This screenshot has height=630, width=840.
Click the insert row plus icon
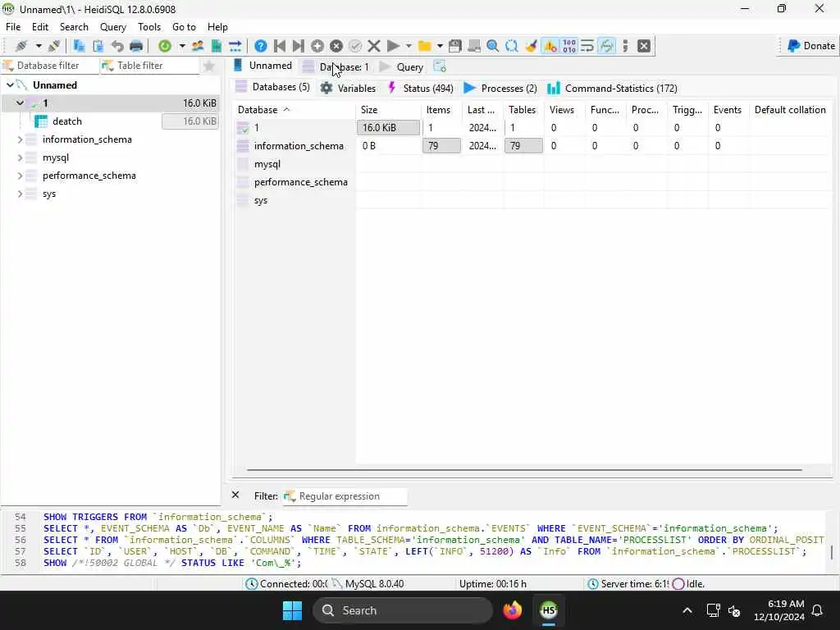[317, 46]
